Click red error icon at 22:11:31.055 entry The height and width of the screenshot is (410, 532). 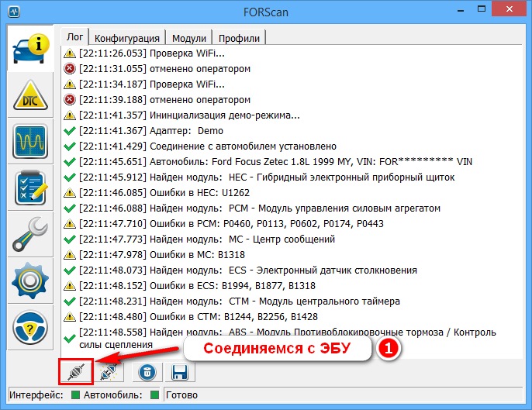(70, 69)
